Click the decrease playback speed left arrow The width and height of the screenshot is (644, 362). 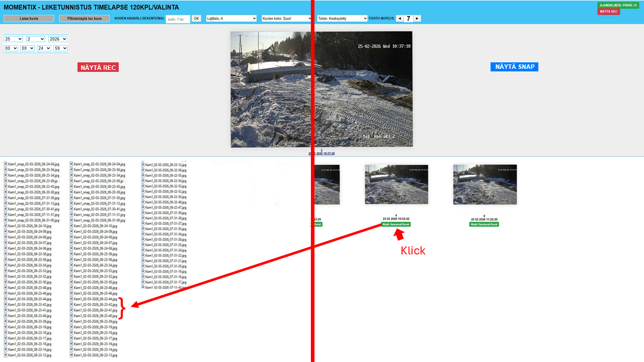[x=399, y=19]
